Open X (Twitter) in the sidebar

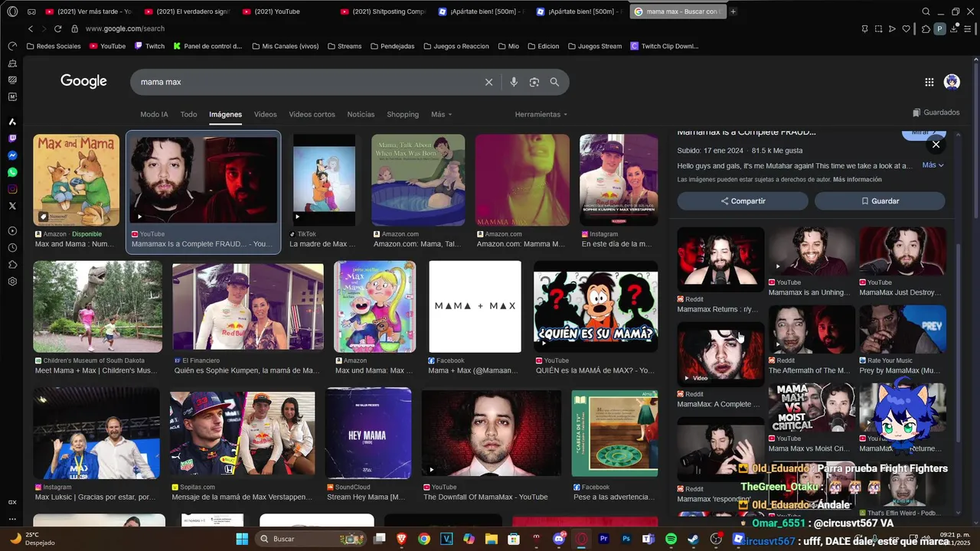[12, 206]
